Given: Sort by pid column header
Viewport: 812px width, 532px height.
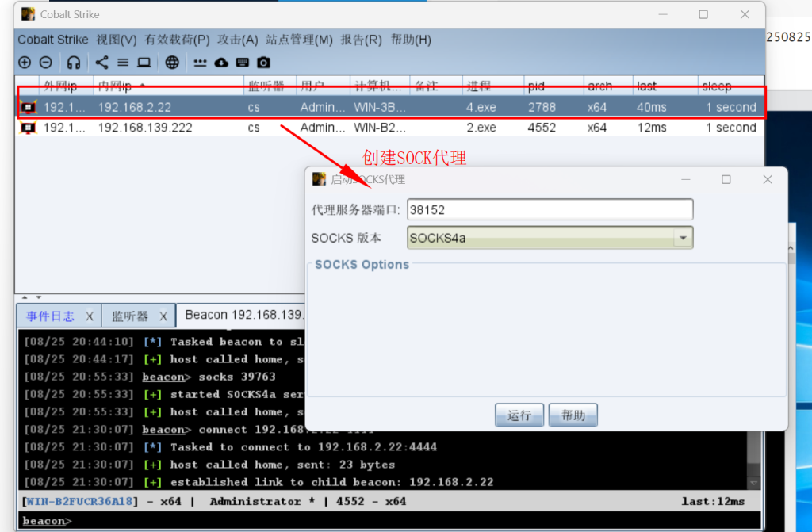Looking at the screenshot, I should (x=553, y=86).
